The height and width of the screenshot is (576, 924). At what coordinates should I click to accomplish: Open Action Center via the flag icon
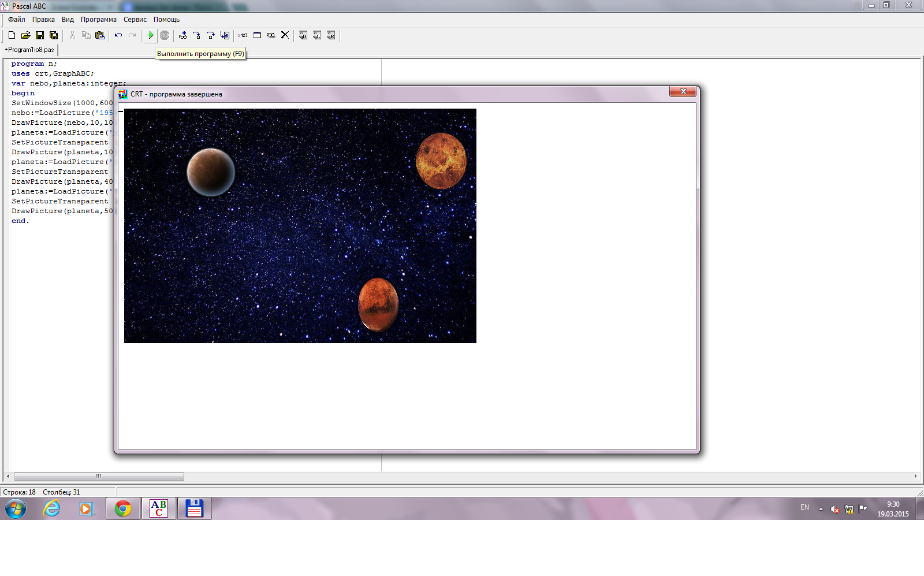[x=863, y=509]
